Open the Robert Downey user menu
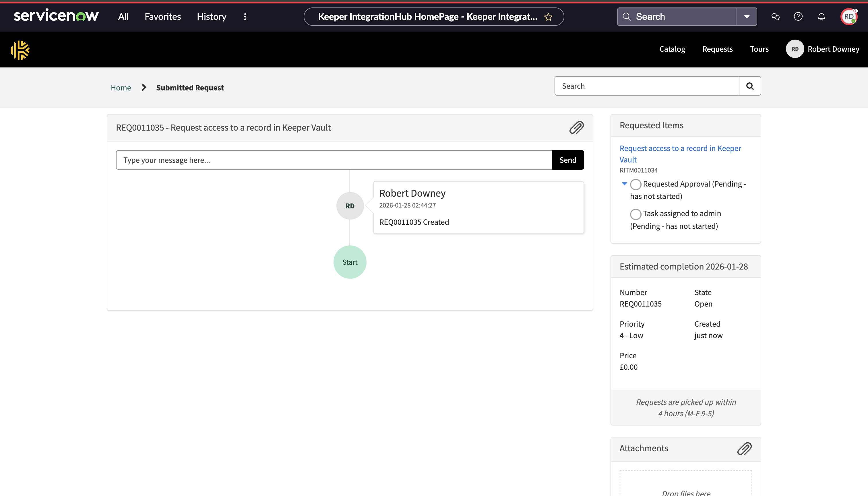The width and height of the screenshot is (868, 496). click(x=823, y=49)
